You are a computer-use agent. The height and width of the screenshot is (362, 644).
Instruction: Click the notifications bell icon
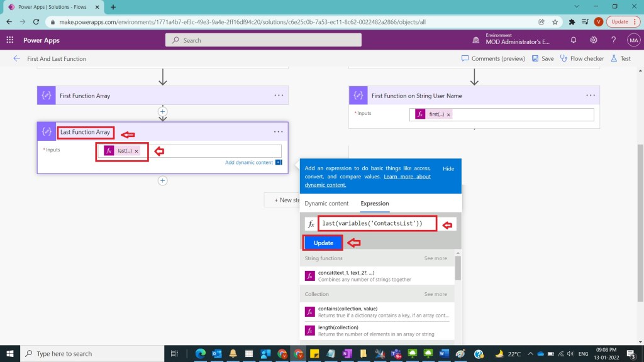click(574, 40)
